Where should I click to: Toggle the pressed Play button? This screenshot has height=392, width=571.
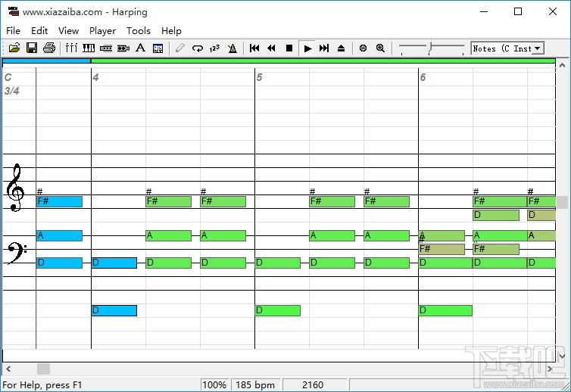(x=307, y=48)
